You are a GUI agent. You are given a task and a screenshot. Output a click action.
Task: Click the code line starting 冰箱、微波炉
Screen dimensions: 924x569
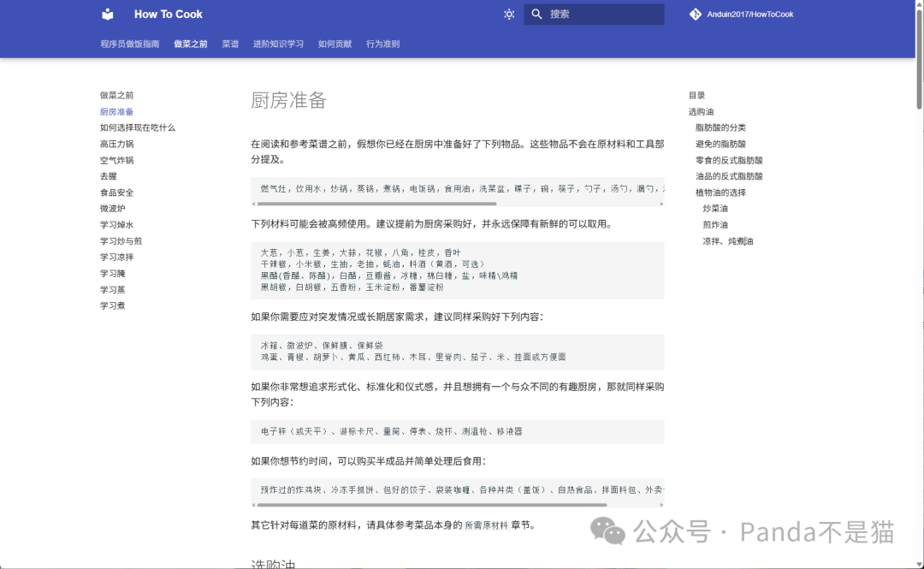(322, 346)
